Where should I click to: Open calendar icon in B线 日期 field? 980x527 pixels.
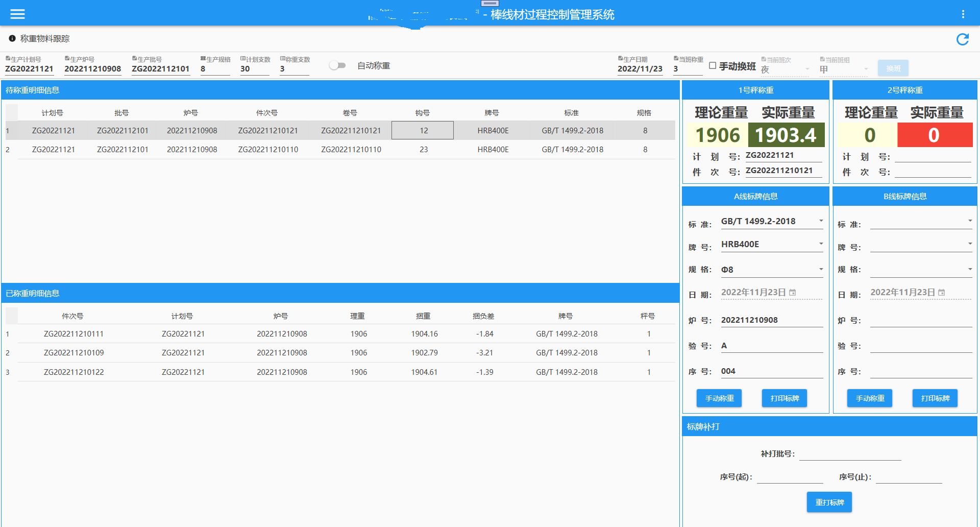point(942,293)
